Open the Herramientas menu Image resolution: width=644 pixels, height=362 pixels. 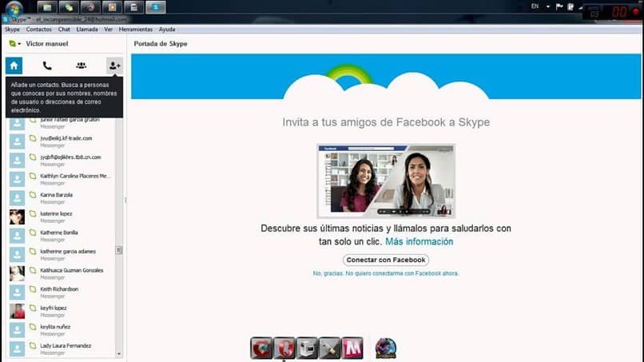[135, 29]
